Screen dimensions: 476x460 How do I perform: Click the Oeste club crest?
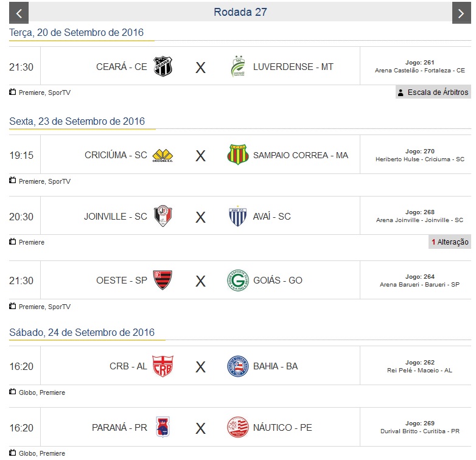click(x=163, y=280)
